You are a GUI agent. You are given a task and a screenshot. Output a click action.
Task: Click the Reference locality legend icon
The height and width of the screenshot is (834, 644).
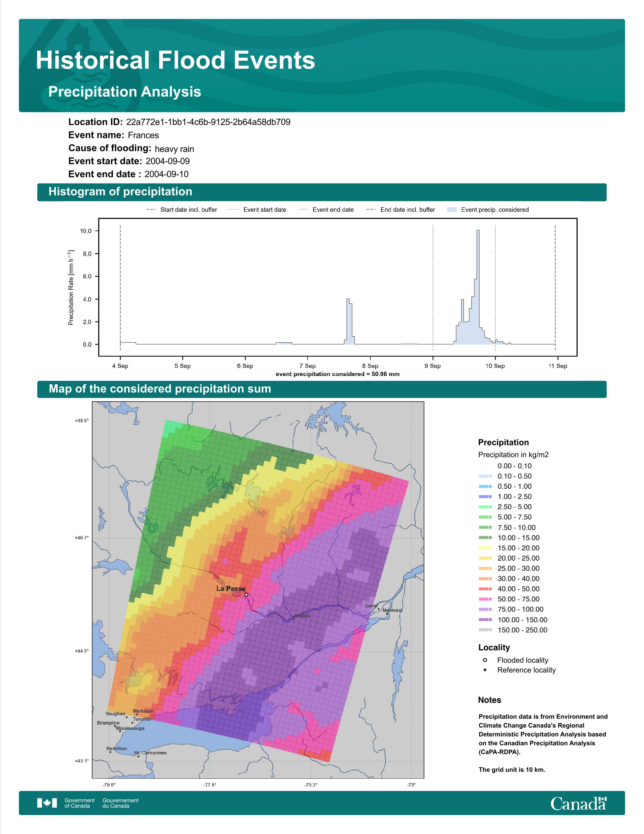pos(485,670)
